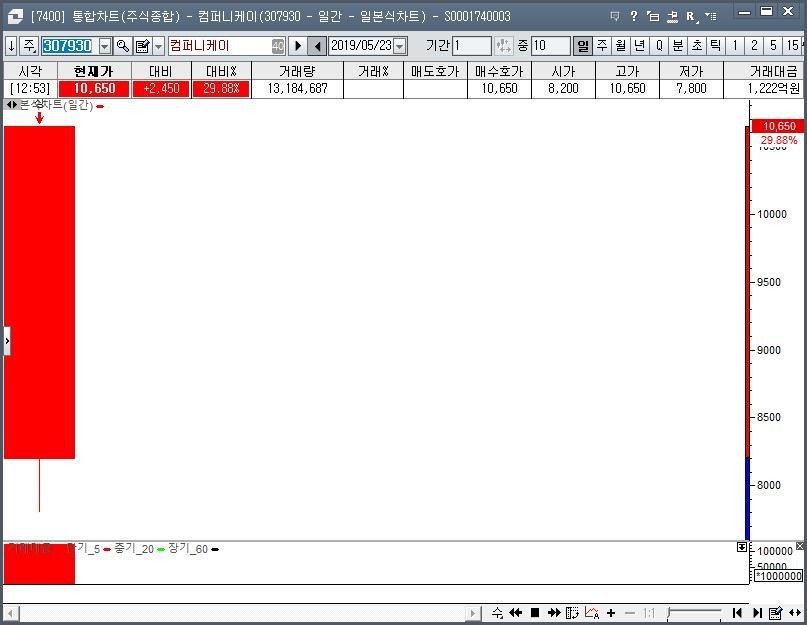Click the stock search magnifier icon

tap(122, 46)
